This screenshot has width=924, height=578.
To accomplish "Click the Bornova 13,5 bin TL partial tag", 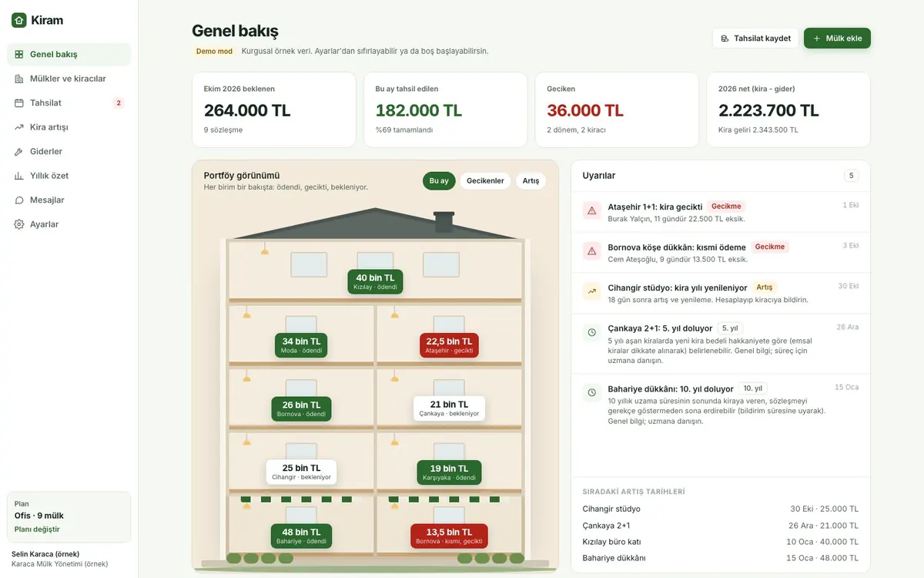I will (449, 536).
